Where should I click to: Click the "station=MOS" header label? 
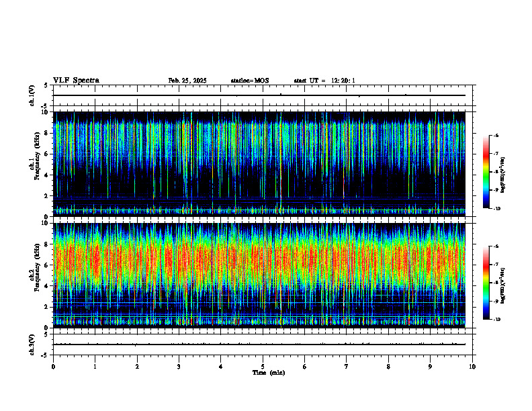[250, 81]
